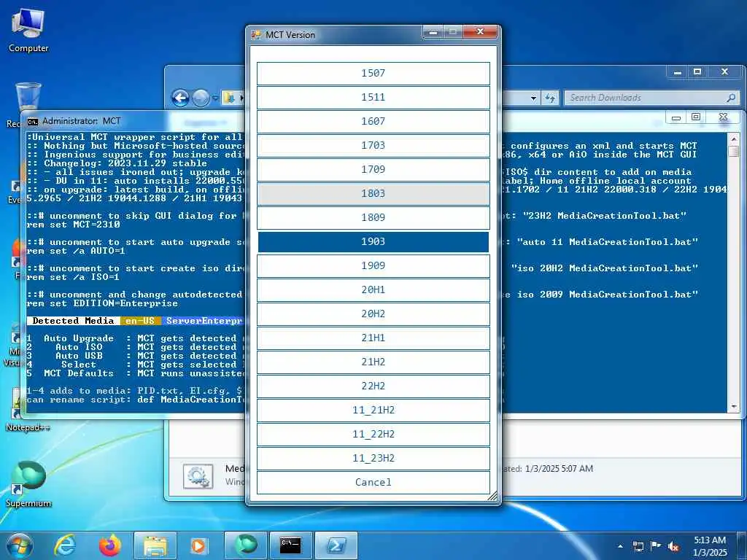Screen dimensions: 747x560
Task: Pick the 22H2 version button
Action: coord(373,386)
